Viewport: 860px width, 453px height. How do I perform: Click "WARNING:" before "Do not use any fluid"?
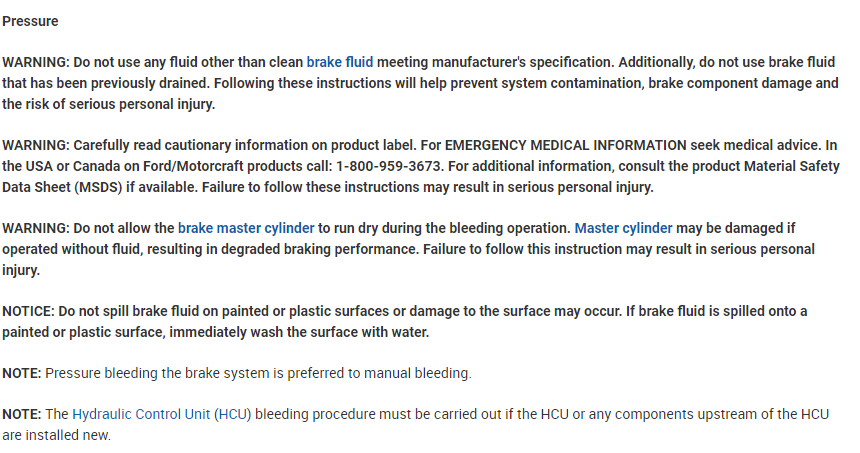click(x=35, y=62)
